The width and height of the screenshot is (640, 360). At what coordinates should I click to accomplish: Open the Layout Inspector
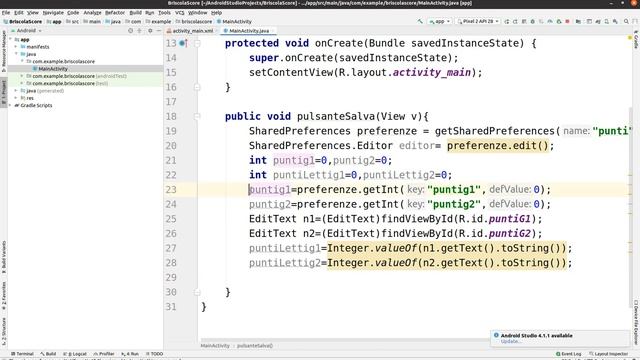point(609,354)
